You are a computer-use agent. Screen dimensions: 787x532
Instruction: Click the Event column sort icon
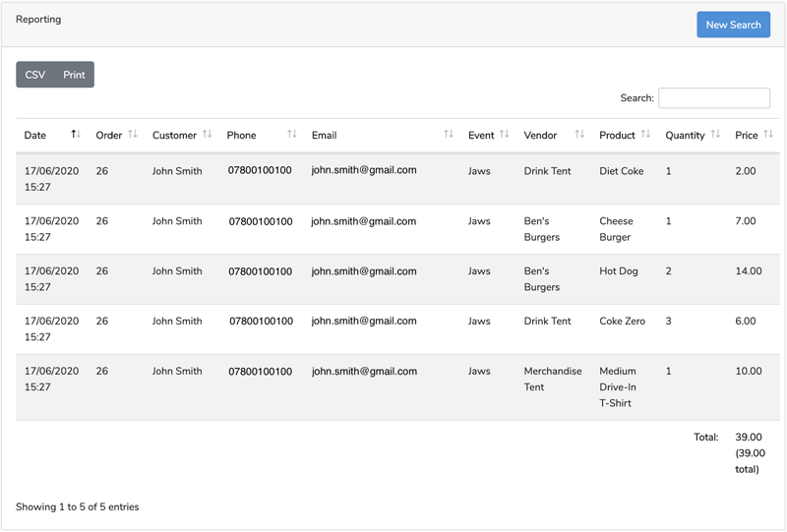[x=505, y=134]
